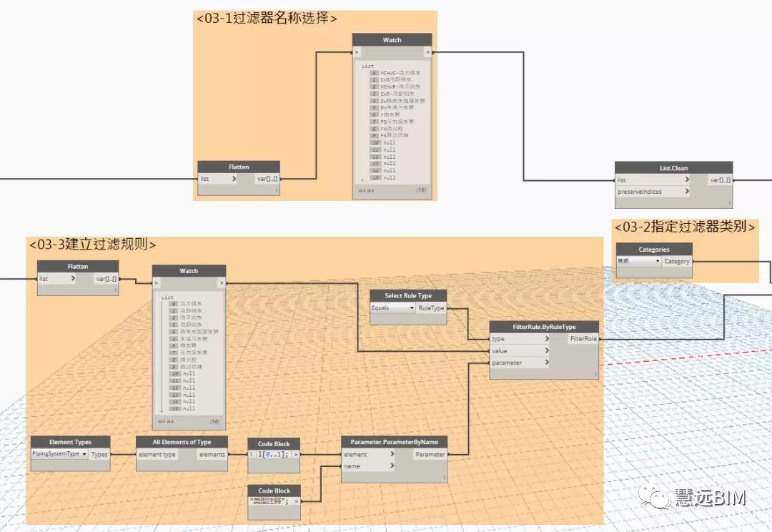Click the lacing indicator of the FilterRule.ByRuleType node

tap(595, 375)
